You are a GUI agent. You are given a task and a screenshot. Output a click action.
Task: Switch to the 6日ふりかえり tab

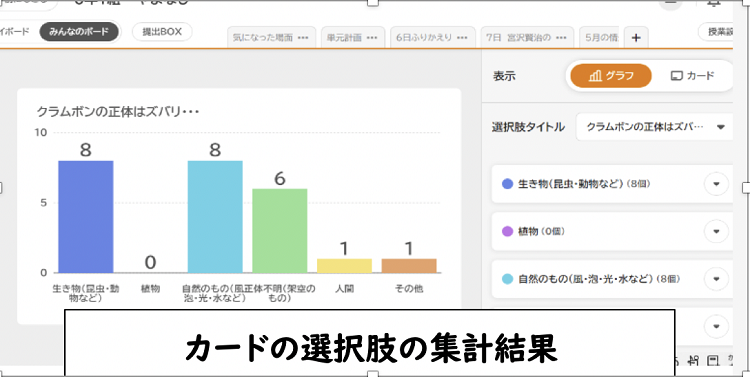[432, 38]
